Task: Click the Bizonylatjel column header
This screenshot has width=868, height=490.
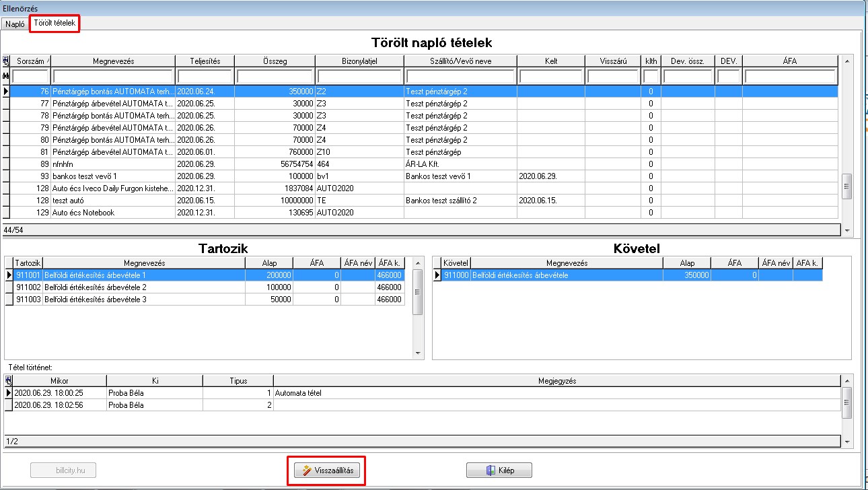Action: (x=359, y=61)
